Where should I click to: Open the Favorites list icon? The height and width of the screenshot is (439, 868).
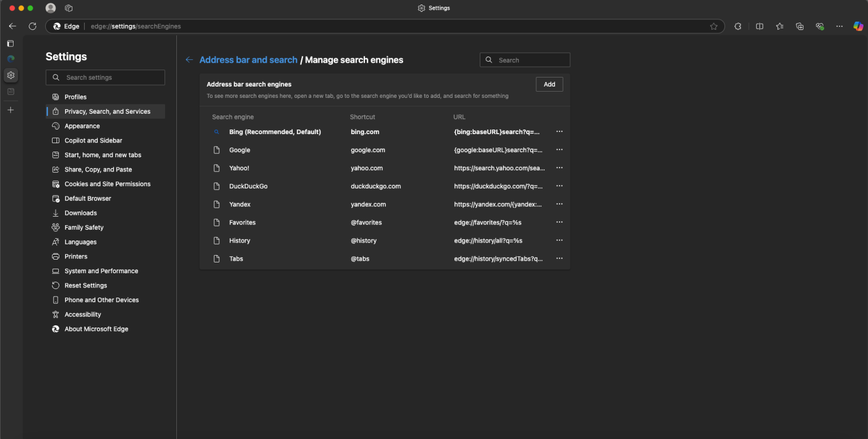780,26
